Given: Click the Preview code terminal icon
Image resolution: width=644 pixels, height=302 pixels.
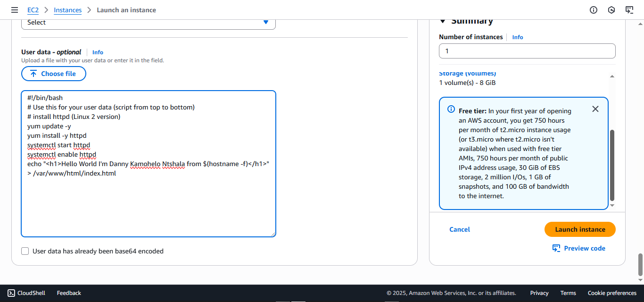Looking at the screenshot, I should pos(556,248).
